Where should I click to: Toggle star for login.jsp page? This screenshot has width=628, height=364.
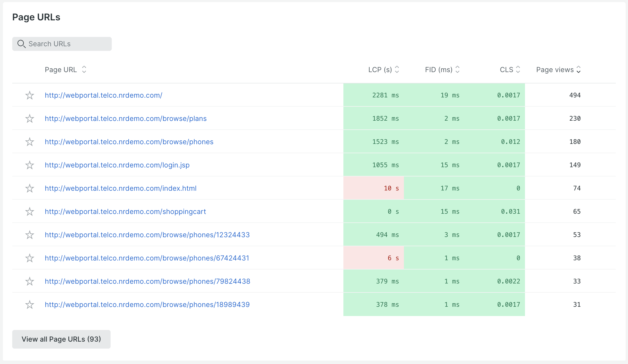pyautogui.click(x=30, y=165)
